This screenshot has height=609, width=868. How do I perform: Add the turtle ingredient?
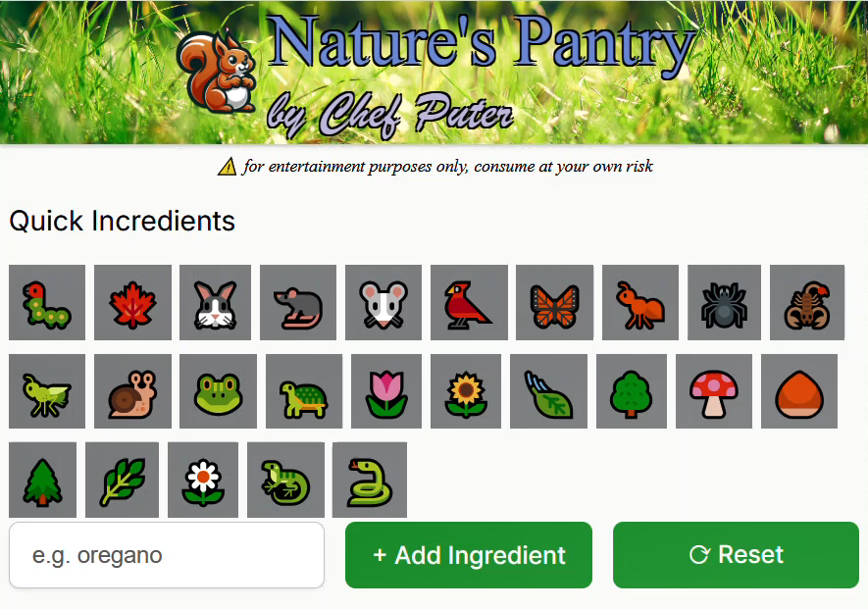coord(304,391)
